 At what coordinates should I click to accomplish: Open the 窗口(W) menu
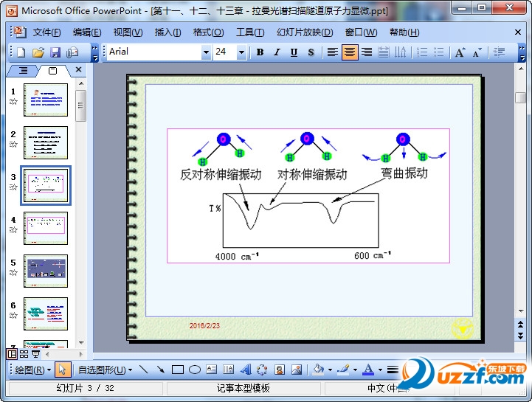pos(361,32)
